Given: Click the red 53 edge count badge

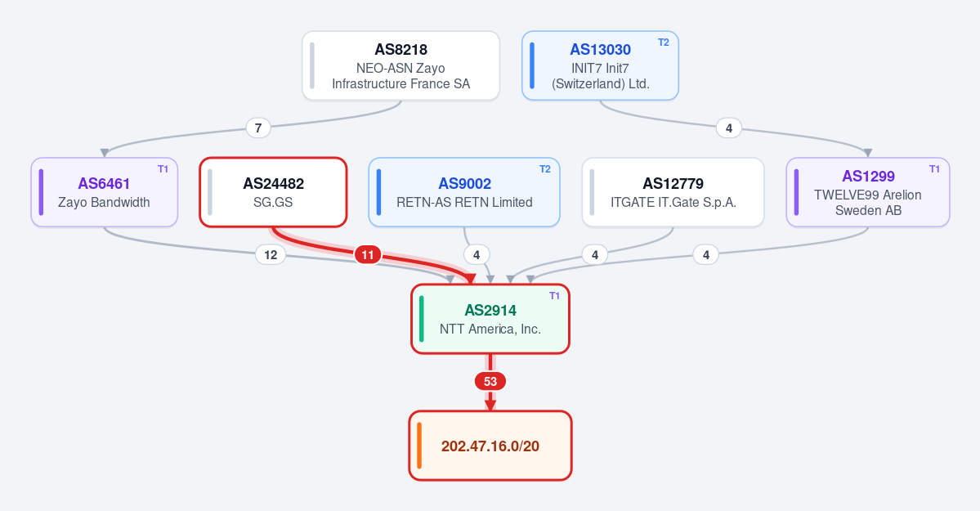Looking at the screenshot, I should coord(490,382).
